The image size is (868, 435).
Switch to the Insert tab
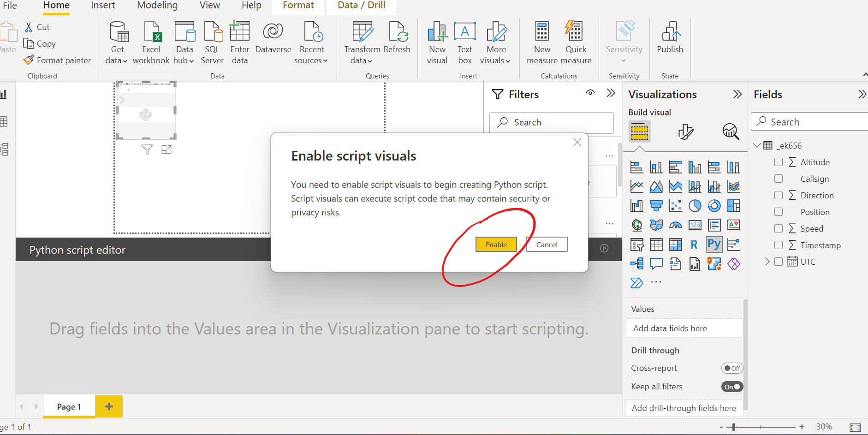[103, 6]
